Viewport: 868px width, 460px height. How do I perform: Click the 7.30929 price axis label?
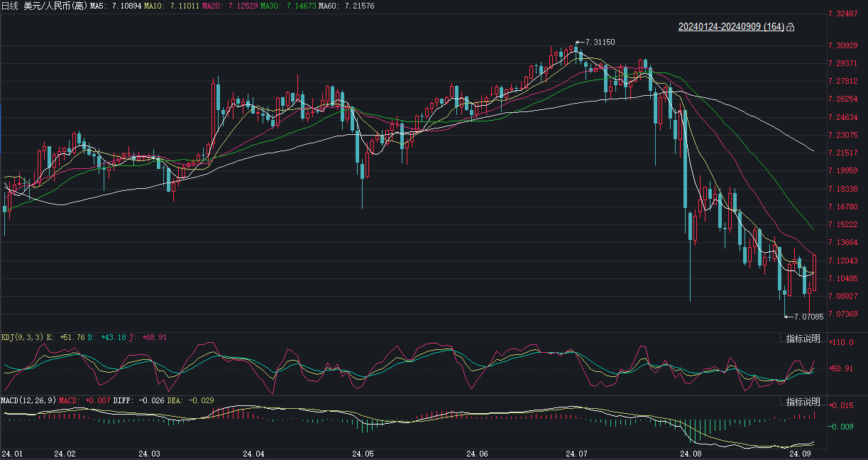tap(843, 45)
